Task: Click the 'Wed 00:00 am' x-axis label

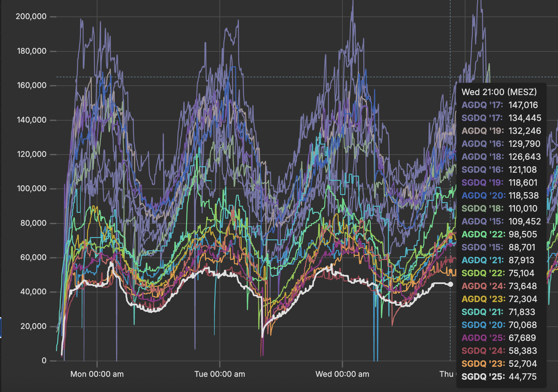Action: click(x=342, y=374)
